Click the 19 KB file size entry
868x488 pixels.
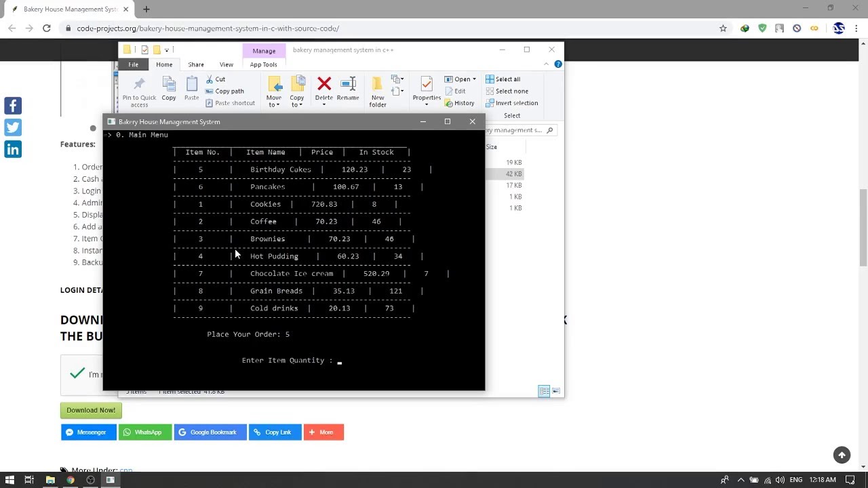click(514, 163)
